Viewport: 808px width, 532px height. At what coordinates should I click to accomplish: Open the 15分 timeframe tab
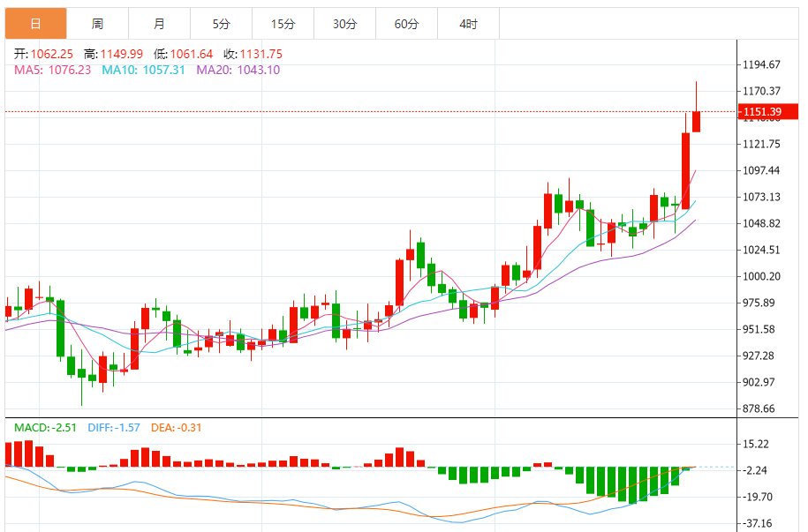click(x=283, y=24)
